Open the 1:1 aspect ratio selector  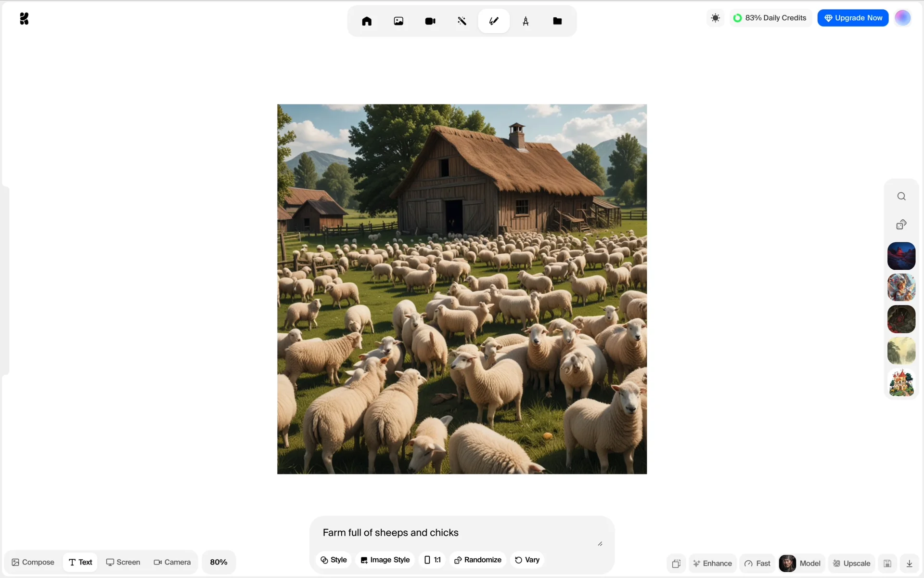point(432,560)
